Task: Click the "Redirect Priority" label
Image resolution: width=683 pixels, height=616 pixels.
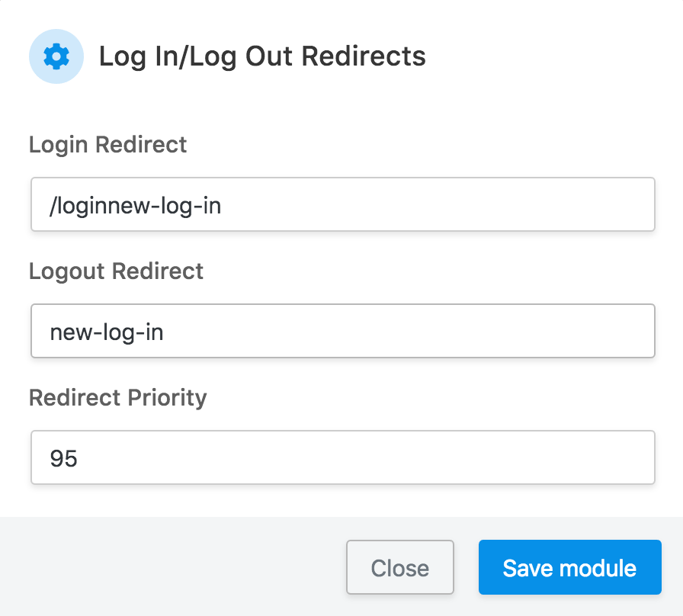Action: pyautogui.click(x=117, y=398)
